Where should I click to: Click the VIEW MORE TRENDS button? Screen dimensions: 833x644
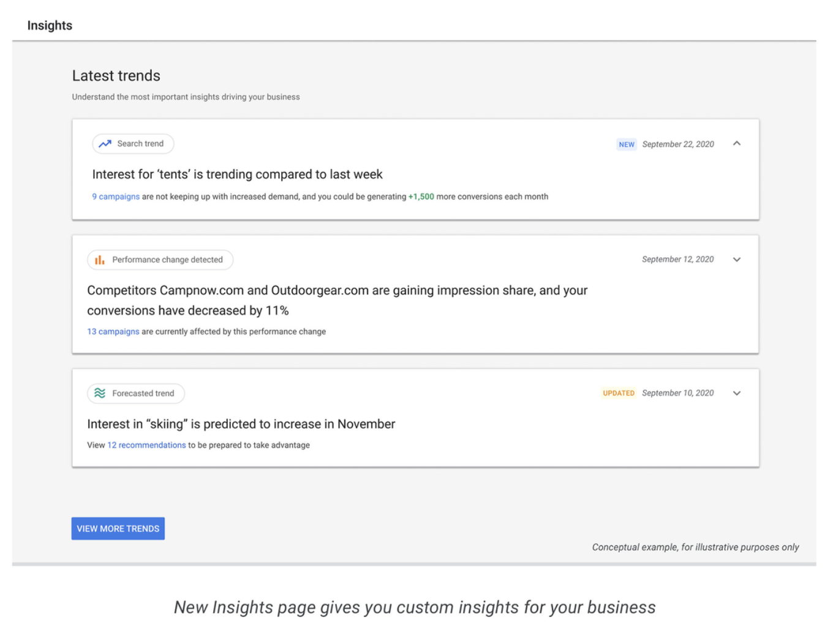(118, 529)
